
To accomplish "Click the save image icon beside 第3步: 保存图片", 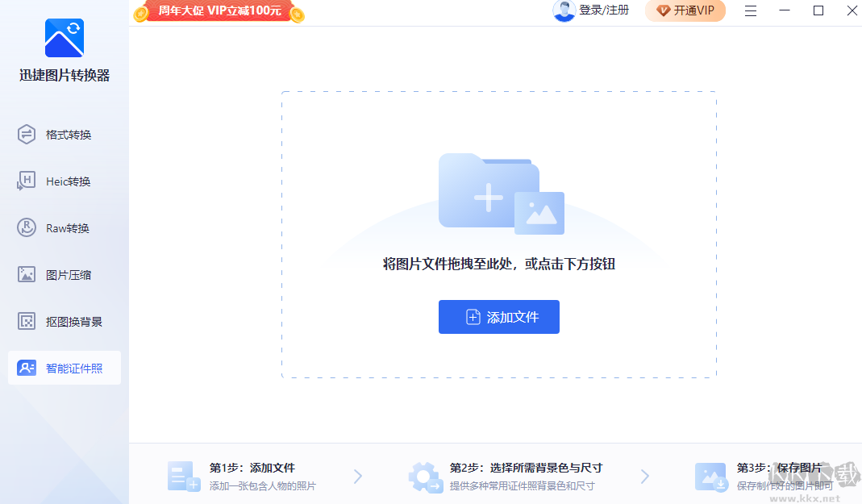I will pyautogui.click(x=711, y=477).
